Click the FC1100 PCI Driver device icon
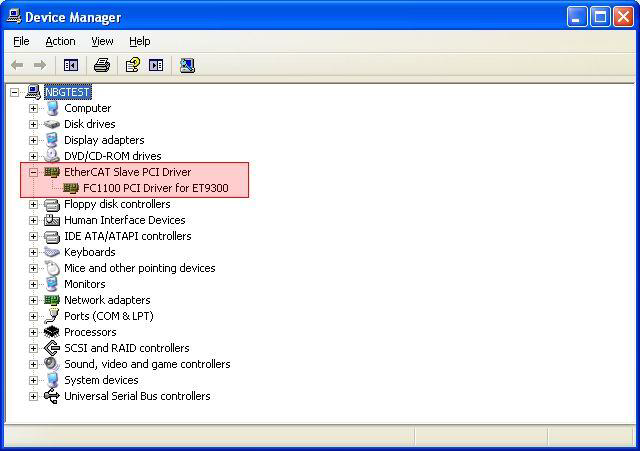 click(x=71, y=188)
